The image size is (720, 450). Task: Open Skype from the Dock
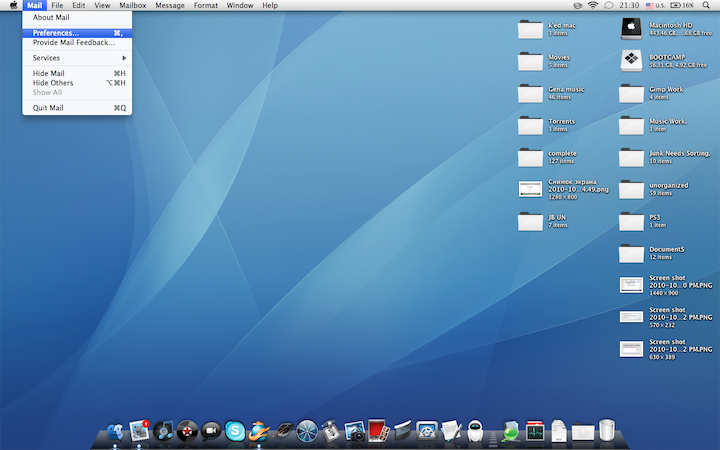tap(235, 431)
